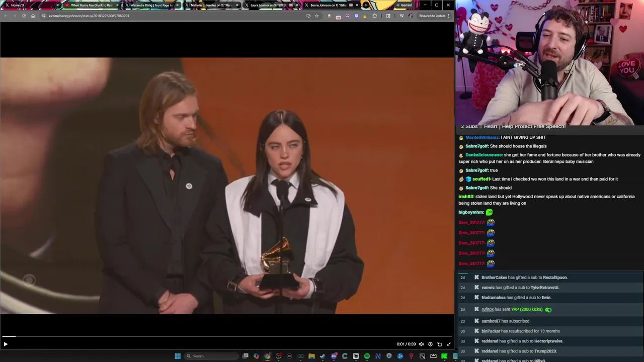Open the Gemini button in title bar
This screenshot has height=362, width=644.
[x=404, y=5]
